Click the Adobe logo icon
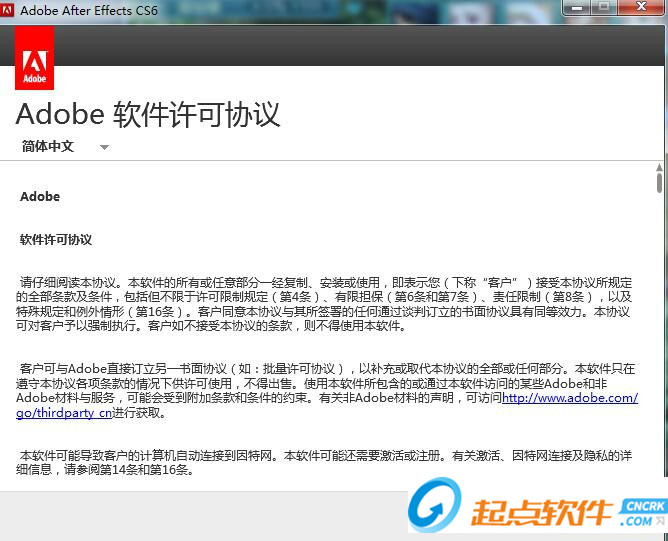The width and height of the screenshot is (668, 541). tap(35, 58)
